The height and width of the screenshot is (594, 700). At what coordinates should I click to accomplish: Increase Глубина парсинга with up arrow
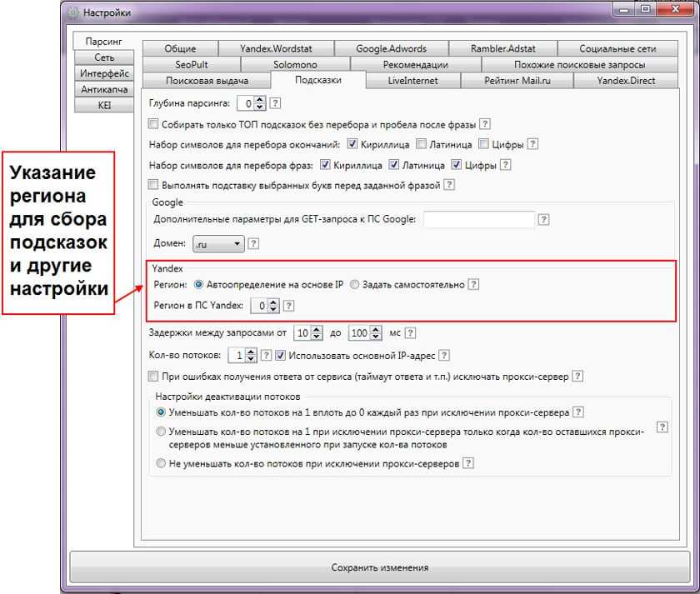(x=260, y=100)
